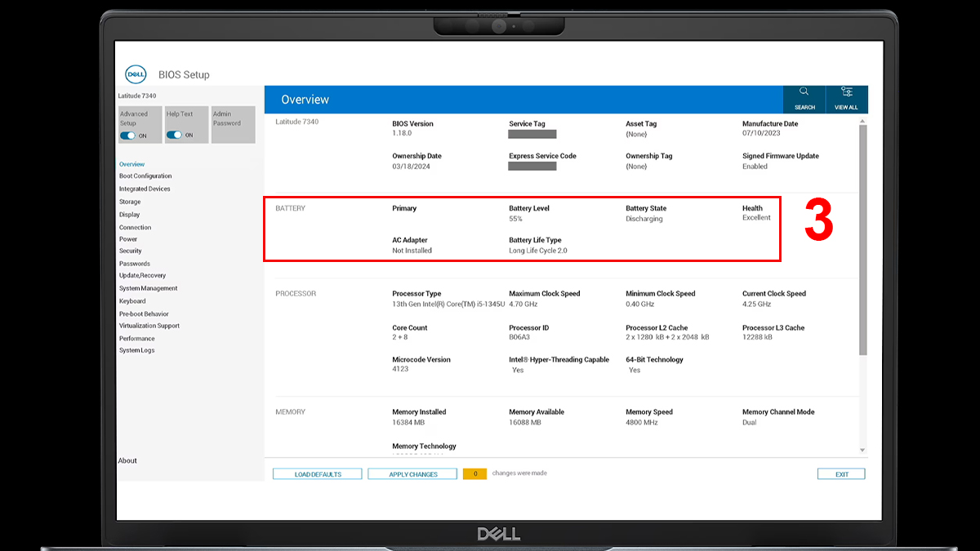The width and height of the screenshot is (980, 551).
Task: Click Health Excellent value
Action: point(756,218)
